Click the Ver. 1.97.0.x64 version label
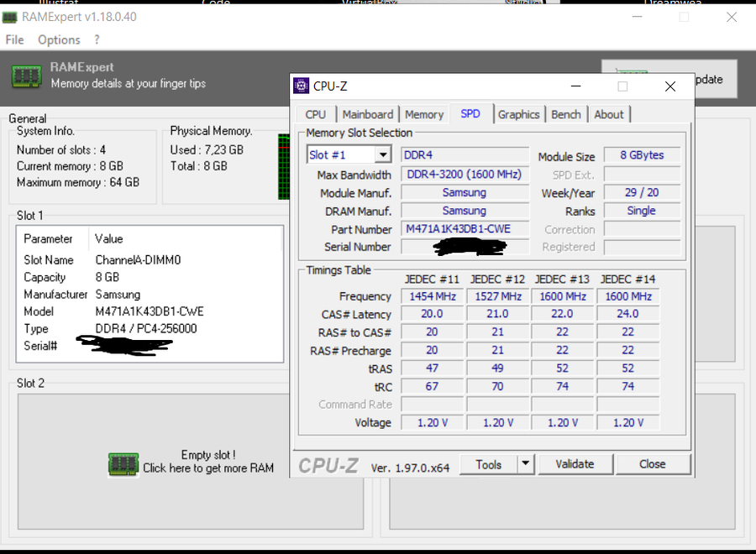The width and height of the screenshot is (756, 554). [x=410, y=468]
